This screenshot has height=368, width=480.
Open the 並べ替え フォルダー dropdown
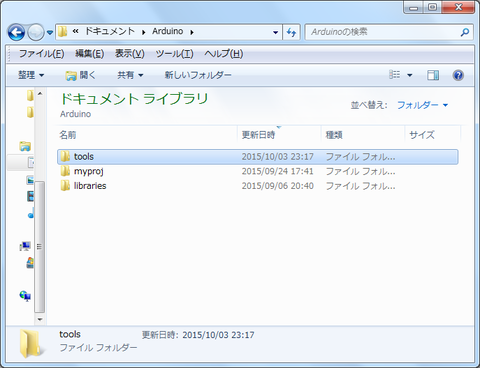pos(422,105)
